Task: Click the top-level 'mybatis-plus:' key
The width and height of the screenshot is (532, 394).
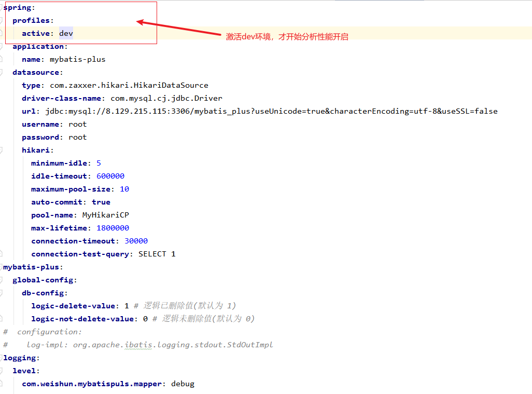Action: tap(33, 267)
